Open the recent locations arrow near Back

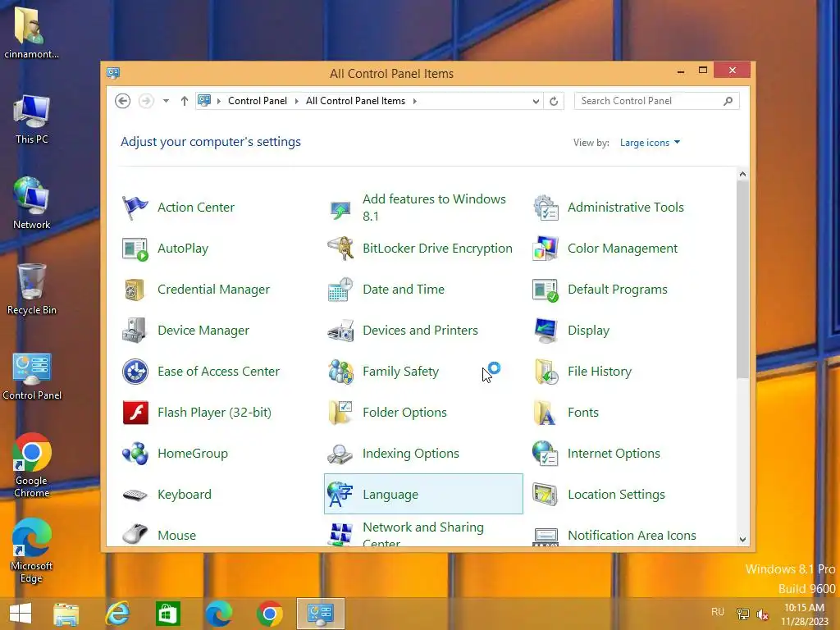[x=166, y=101]
